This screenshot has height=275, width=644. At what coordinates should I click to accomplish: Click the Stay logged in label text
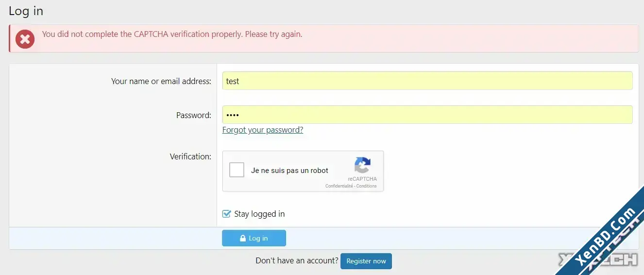click(259, 214)
